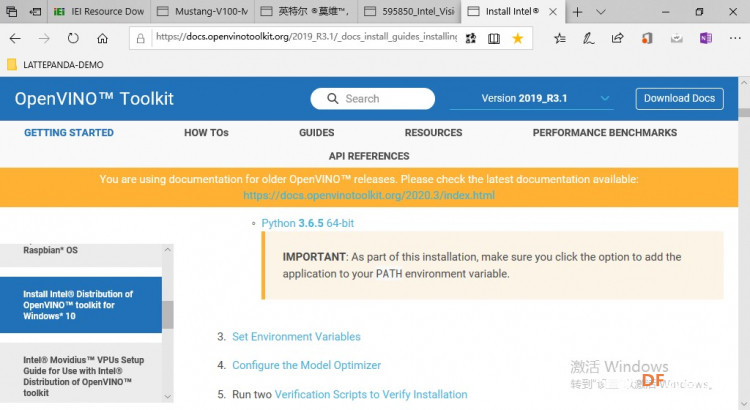Click page scrollbar up arrow
The image size is (750, 410).
[x=744, y=83]
